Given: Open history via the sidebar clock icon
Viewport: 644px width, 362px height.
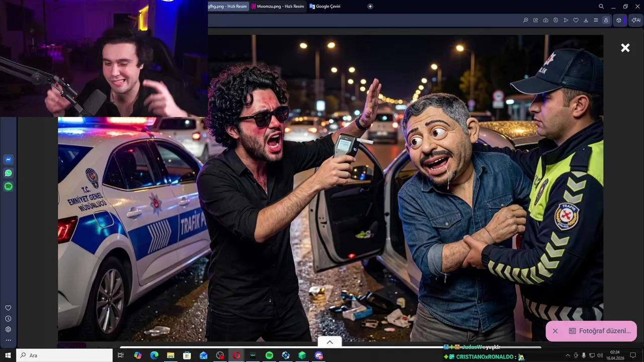Looking at the screenshot, I should [8, 319].
